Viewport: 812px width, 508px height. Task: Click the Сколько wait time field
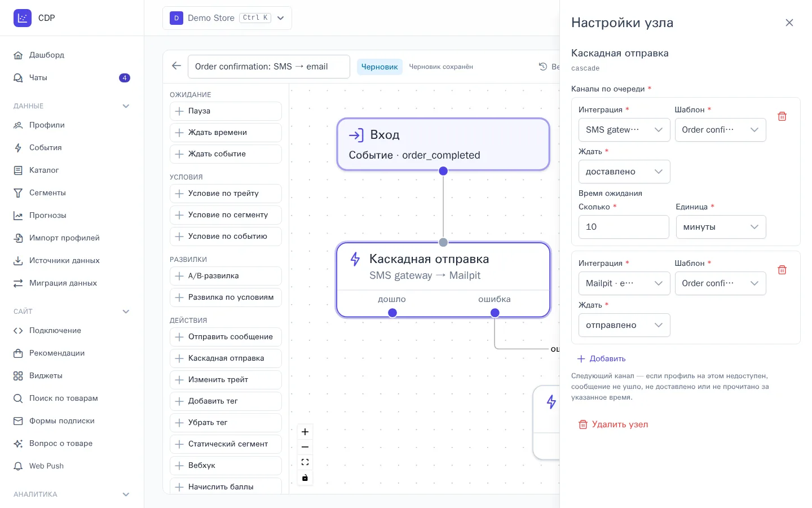624,227
